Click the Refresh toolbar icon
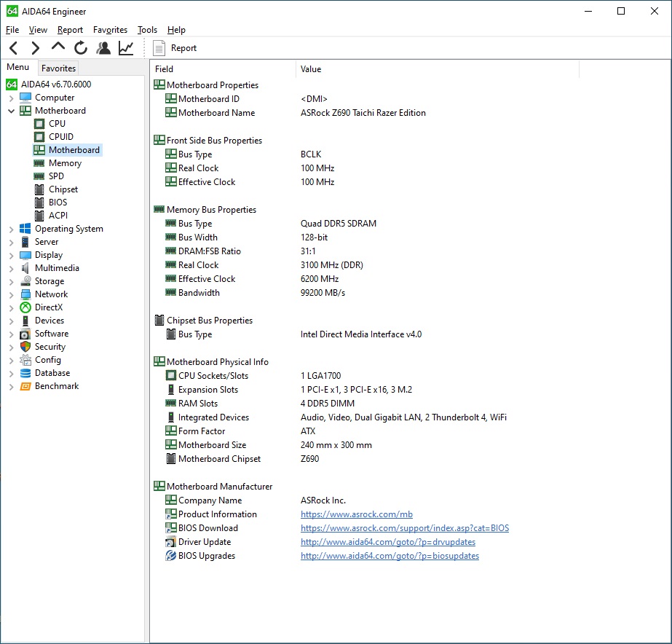This screenshot has height=644, width=672. coord(81,48)
